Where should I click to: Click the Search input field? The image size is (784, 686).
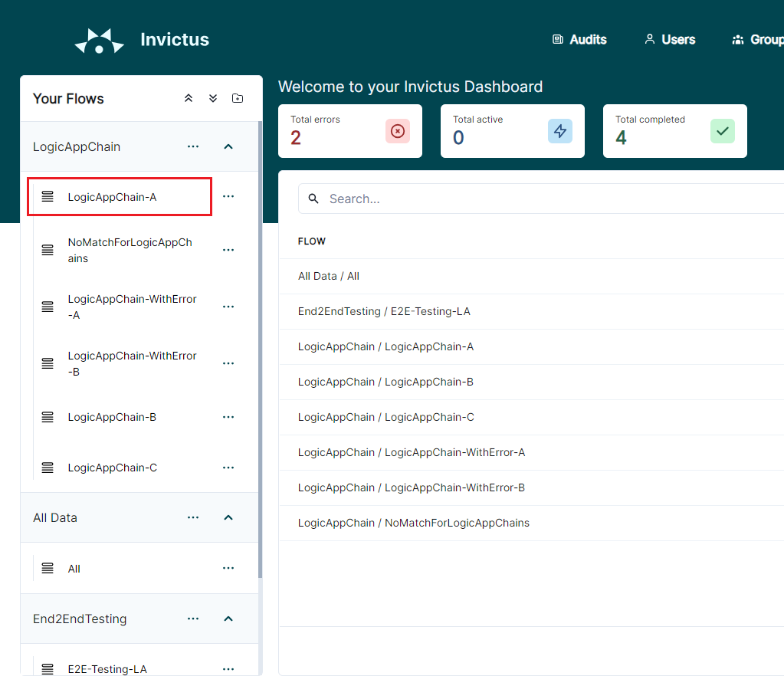click(542, 199)
